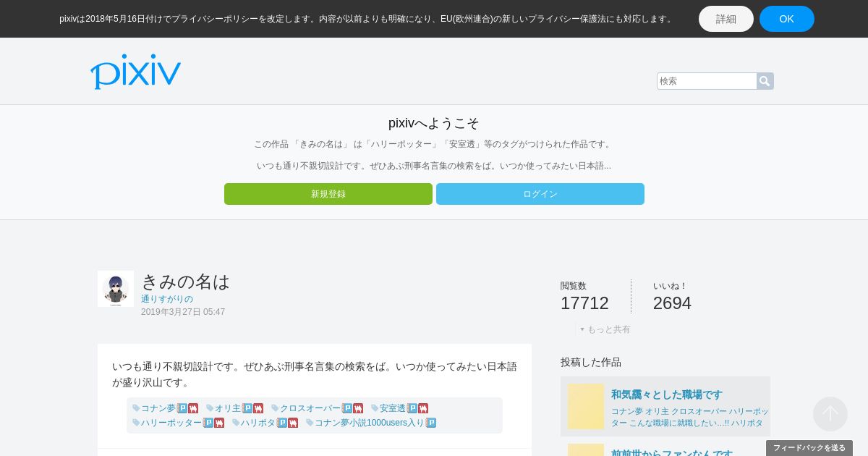Click the pixivへようこそ heading
This screenshot has width=868, height=456.
pos(434,123)
